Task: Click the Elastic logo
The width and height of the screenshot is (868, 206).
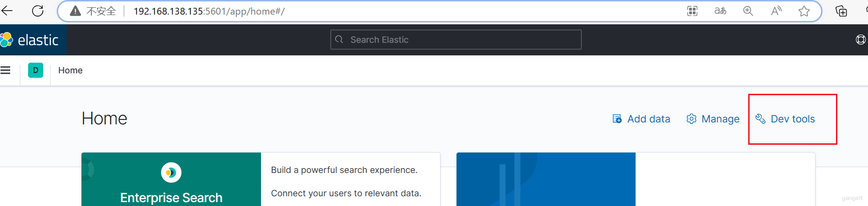Action: pos(30,40)
